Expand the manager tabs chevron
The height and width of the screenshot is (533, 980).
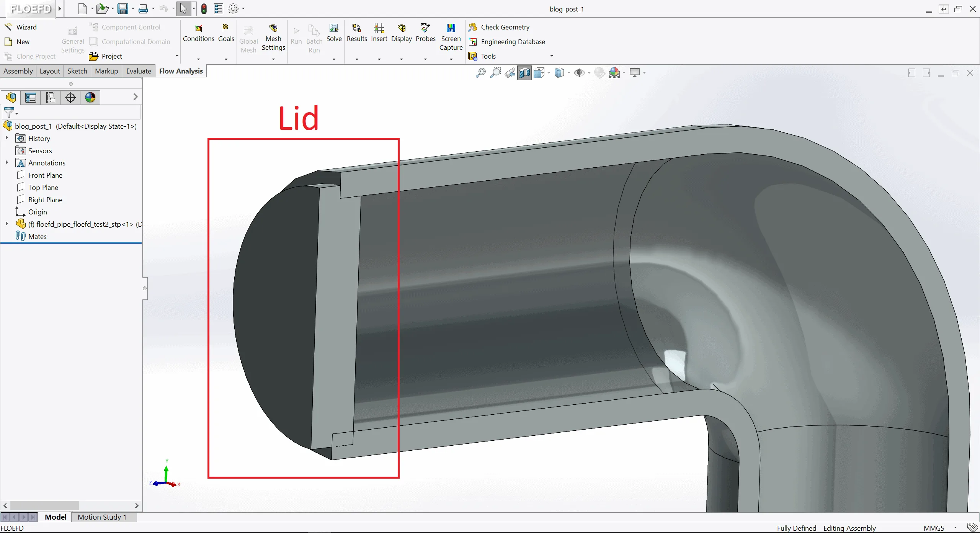[x=135, y=97]
